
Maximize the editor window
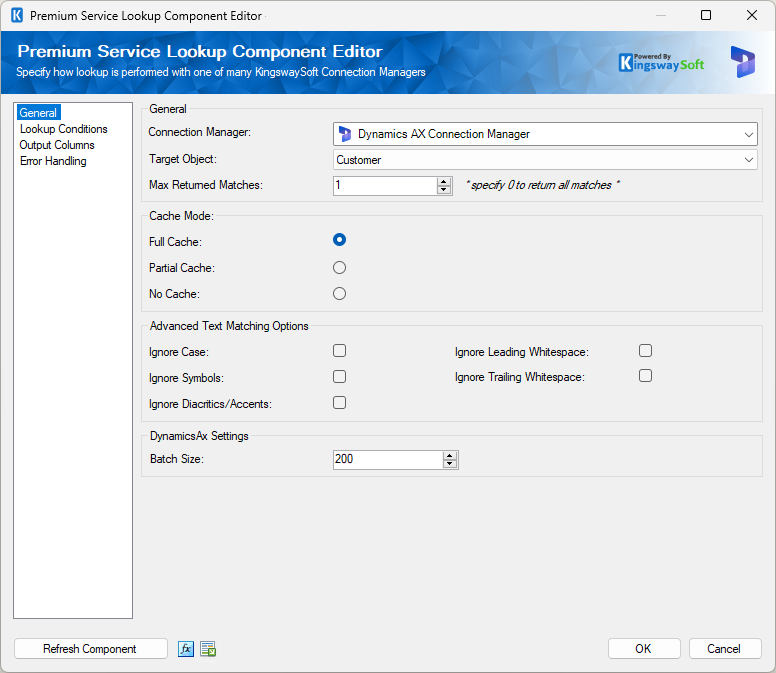tap(706, 15)
